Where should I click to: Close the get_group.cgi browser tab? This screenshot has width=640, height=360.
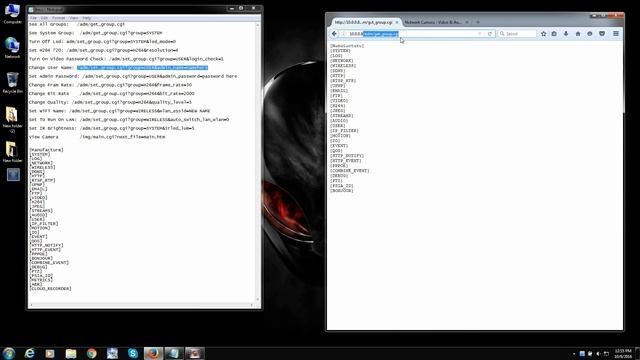point(397,22)
